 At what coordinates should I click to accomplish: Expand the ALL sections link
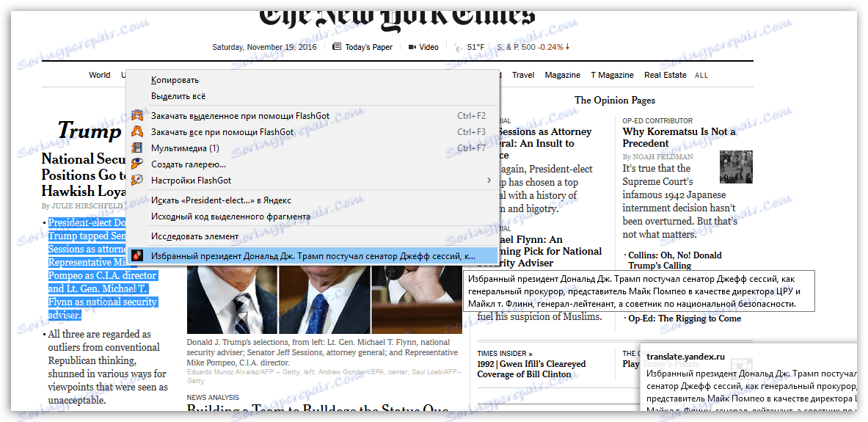pos(701,76)
